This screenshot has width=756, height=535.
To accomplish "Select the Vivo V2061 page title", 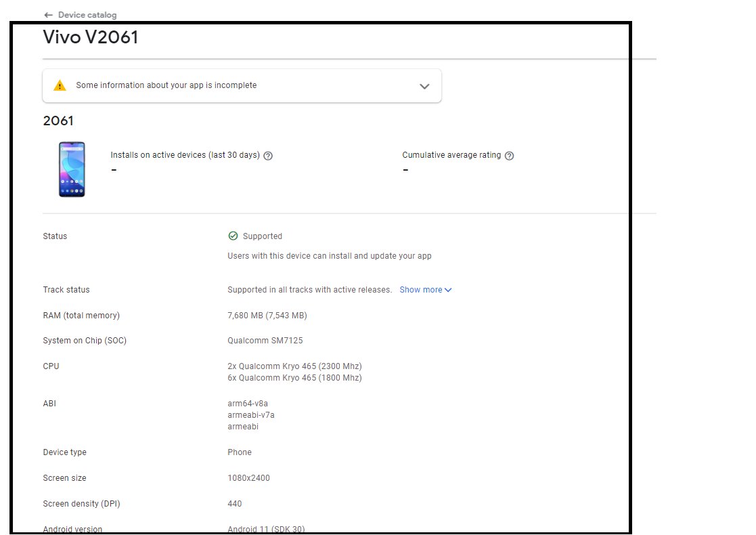I will [x=91, y=37].
